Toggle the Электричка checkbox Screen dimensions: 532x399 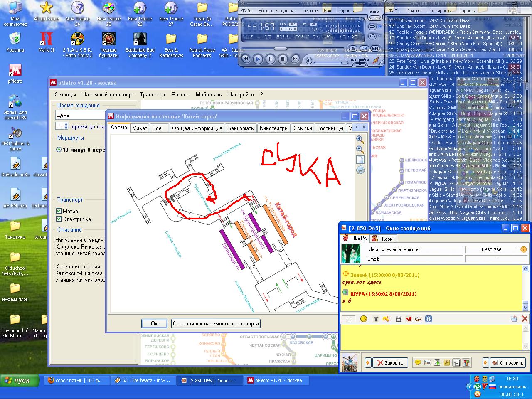(x=59, y=219)
